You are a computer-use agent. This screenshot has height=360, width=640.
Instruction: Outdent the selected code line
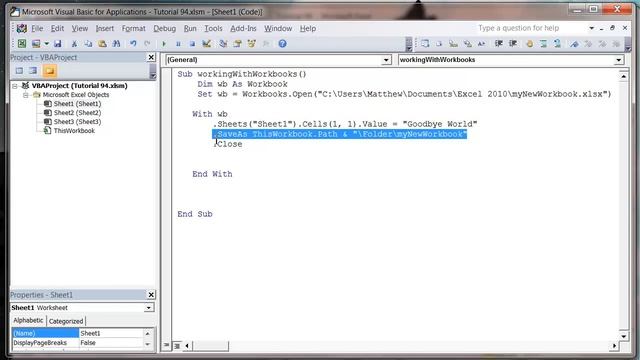[x=513, y=44]
